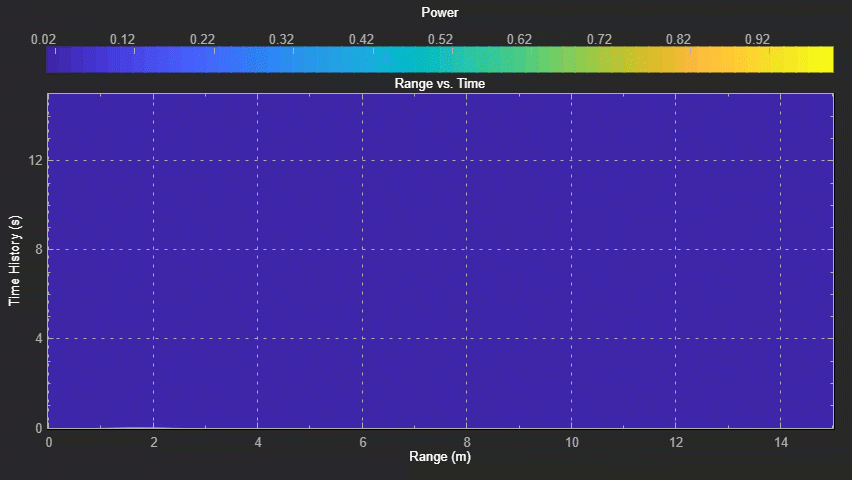Screen dimensions: 852x480
Task: Click colorbar tick label 0.22
Action: click(x=202, y=40)
